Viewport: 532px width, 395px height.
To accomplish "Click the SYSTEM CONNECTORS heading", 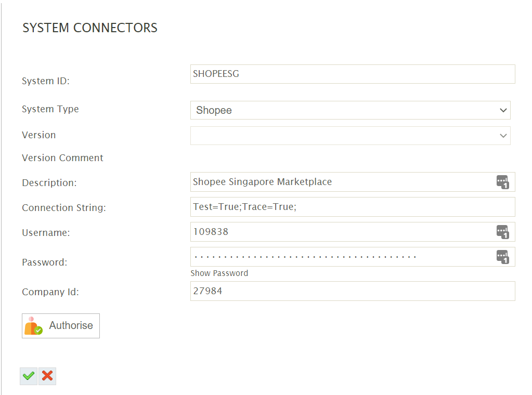I will pyautogui.click(x=90, y=28).
